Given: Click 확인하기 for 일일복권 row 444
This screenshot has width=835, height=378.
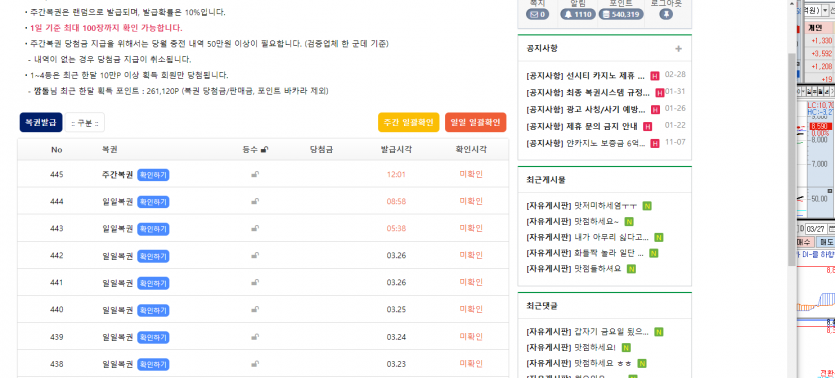Looking at the screenshot, I should coord(153,202).
